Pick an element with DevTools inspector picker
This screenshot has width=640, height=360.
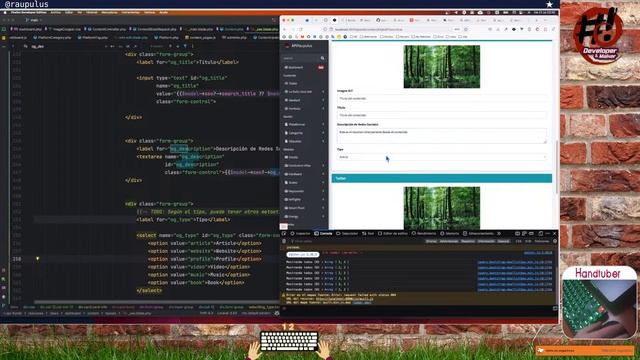284,233
